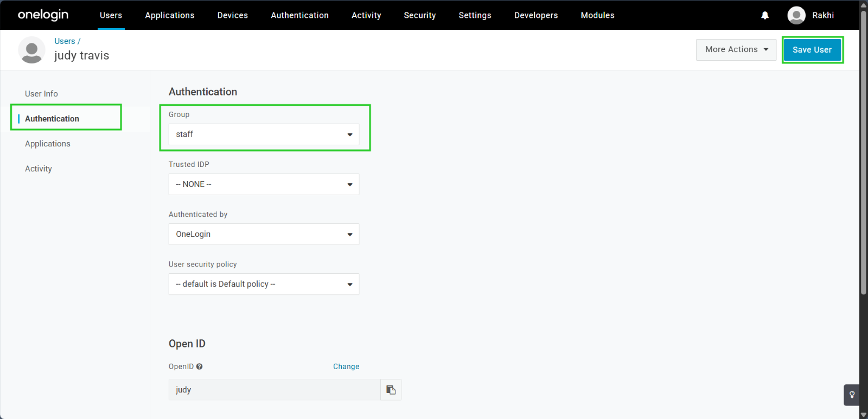Switch to the Activity side tab

(39, 169)
